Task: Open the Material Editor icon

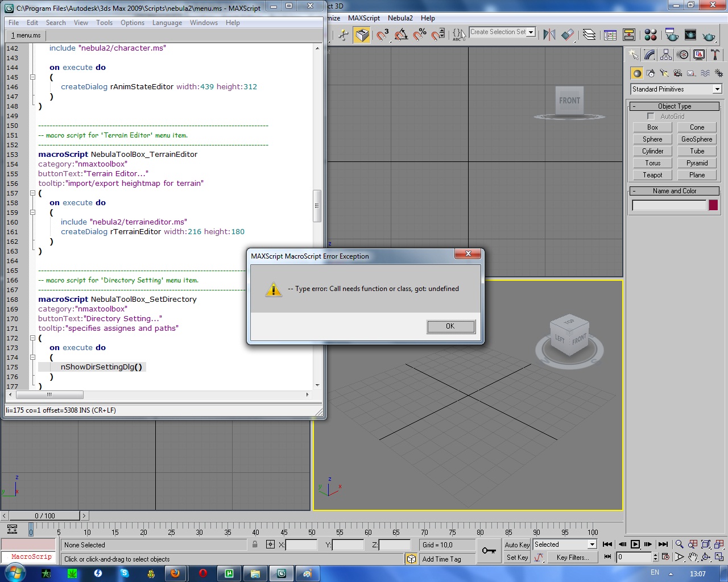Action: (x=651, y=35)
